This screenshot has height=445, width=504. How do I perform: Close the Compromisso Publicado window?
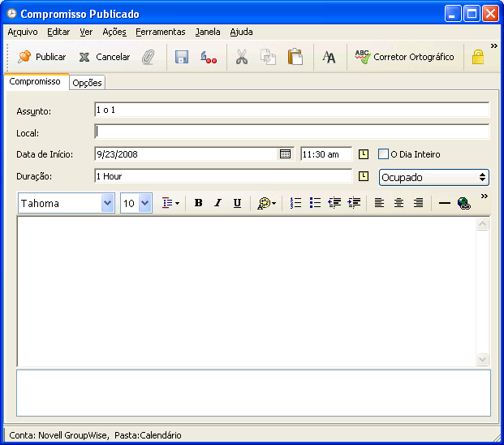[x=490, y=14]
